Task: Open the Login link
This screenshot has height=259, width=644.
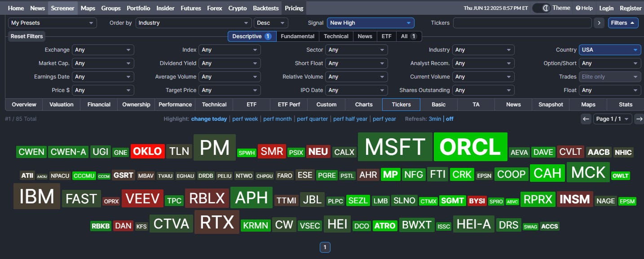Action: click(x=606, y=8)
